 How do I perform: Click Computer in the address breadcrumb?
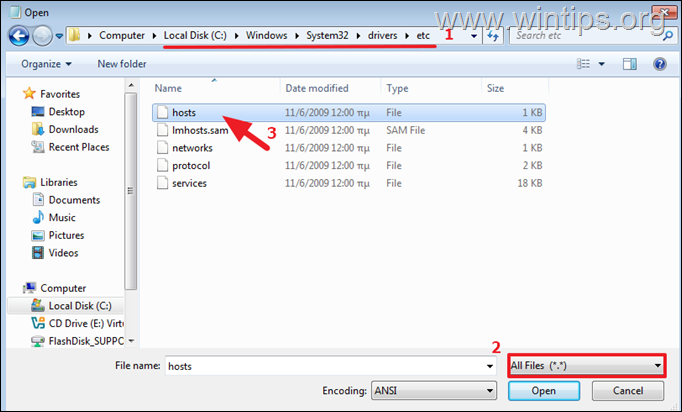[x=122, y=36]
